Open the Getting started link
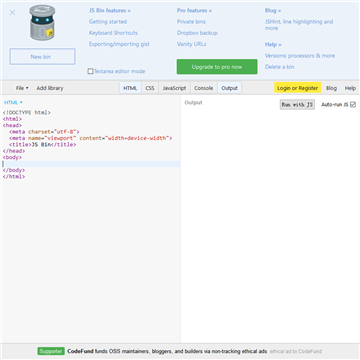The height and width of the screenshot is (360, 360). [108, 22]
